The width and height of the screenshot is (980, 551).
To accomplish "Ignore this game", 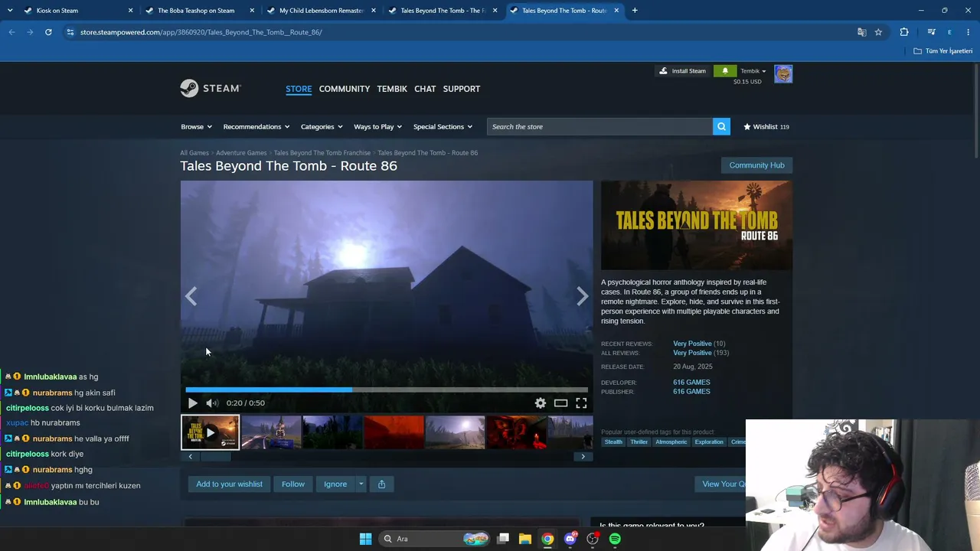I will coord(335,484).
